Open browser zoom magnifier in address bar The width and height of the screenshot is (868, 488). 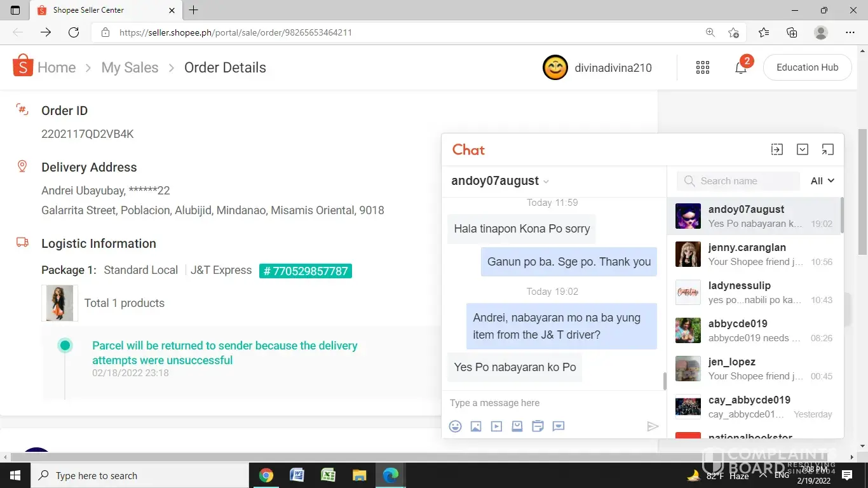tap(710, 32)
